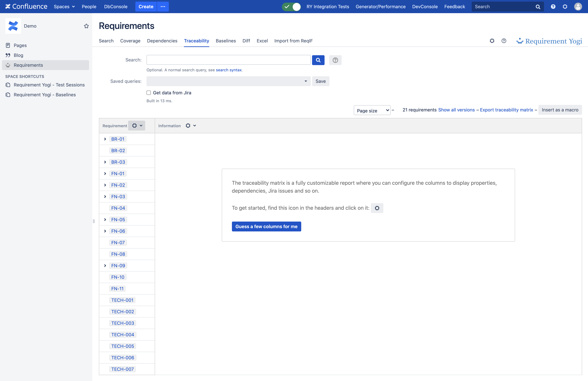Open the Saved queries dropdown
The height and width of the screenshot is (381, 588).
228,81
